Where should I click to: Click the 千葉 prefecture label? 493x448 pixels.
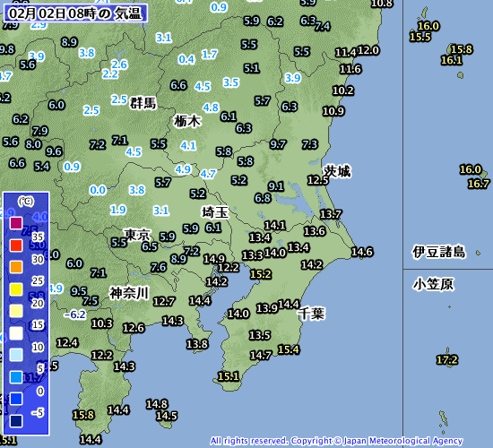pos(312,313)
